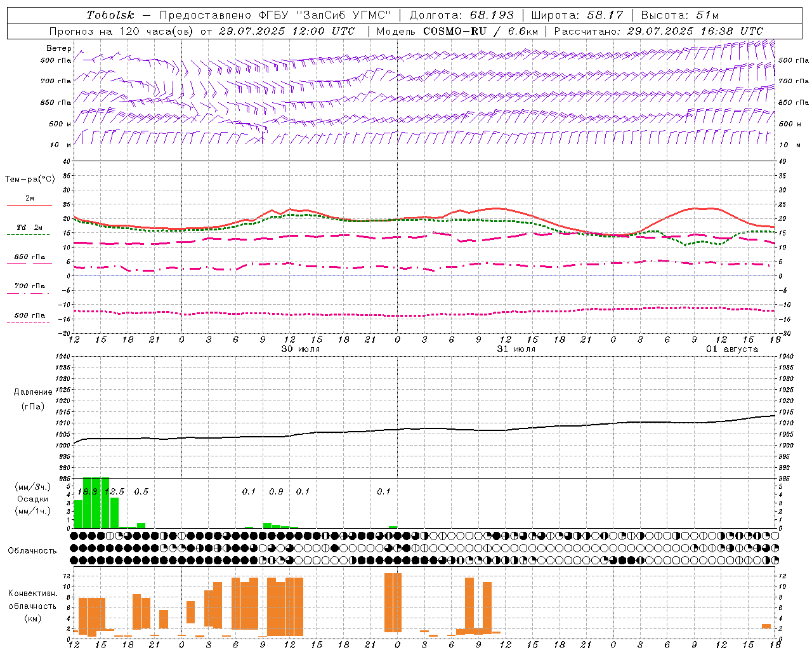Click the "Давление" pressure panel label

click(33, 392)
